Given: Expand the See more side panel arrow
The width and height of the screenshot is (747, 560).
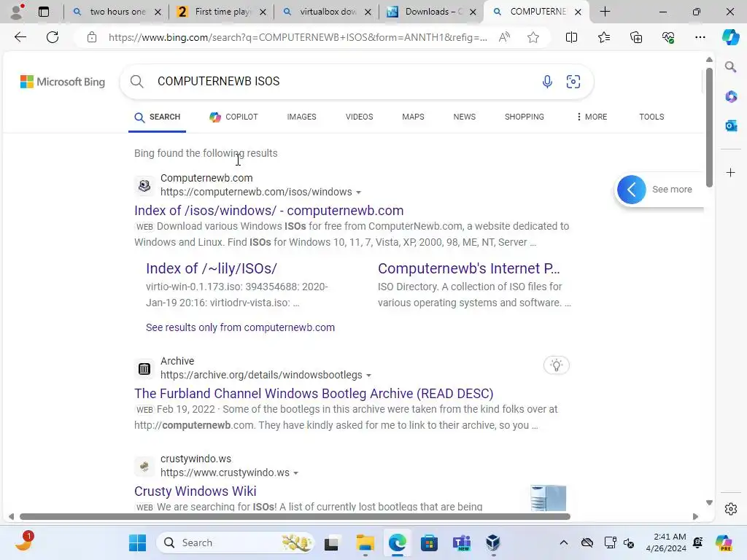Looking at the screenshot, I should click(x=631, y=190).
